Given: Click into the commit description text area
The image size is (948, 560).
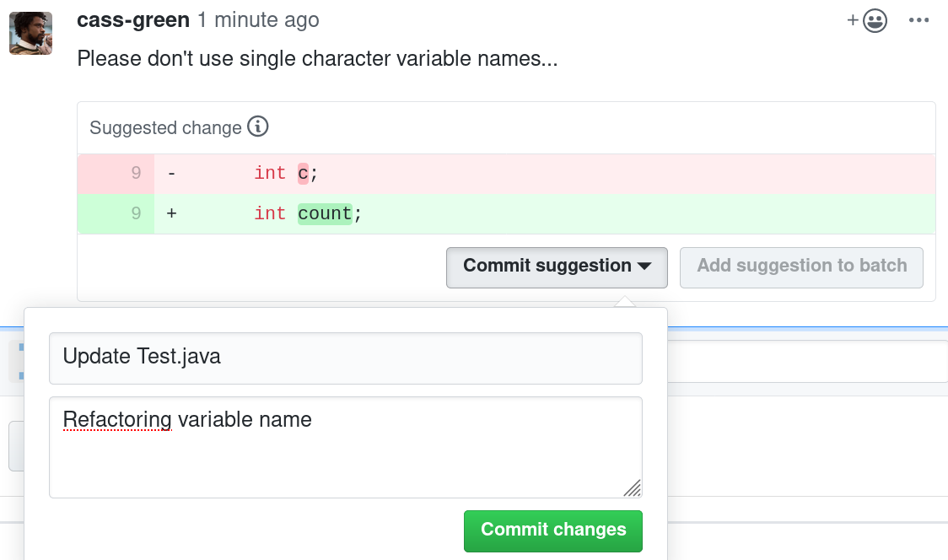Looking at the screenshot, I should [346, 447].
